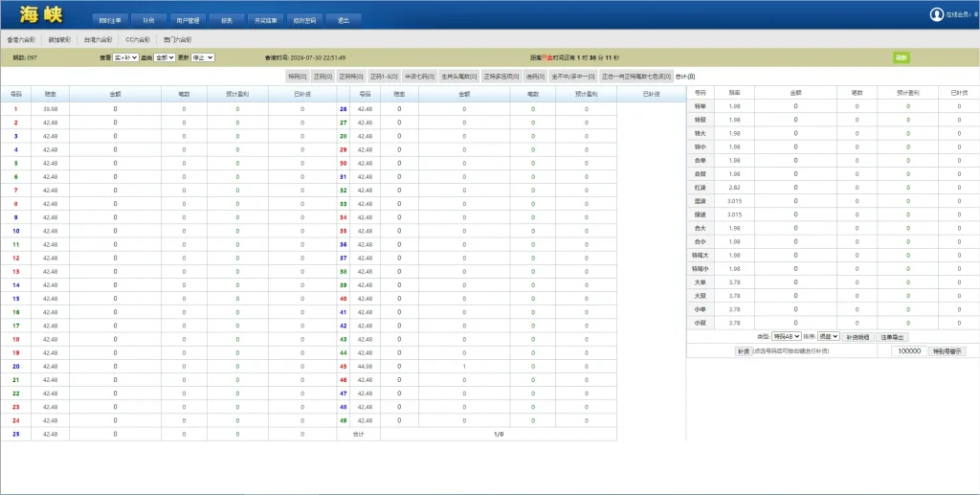980x495 pixels.
Task: Click the 注单导出 export button
Action: pyautogui.click(x=892, y=337)
